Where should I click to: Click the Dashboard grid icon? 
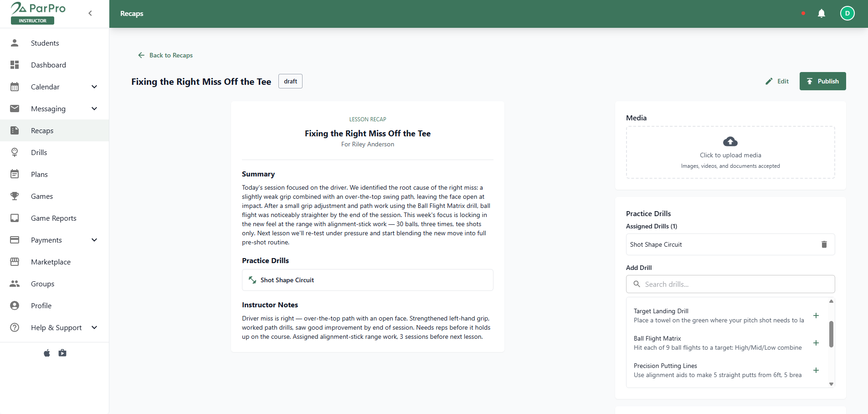pyautogui.click(x=15, y=65)
